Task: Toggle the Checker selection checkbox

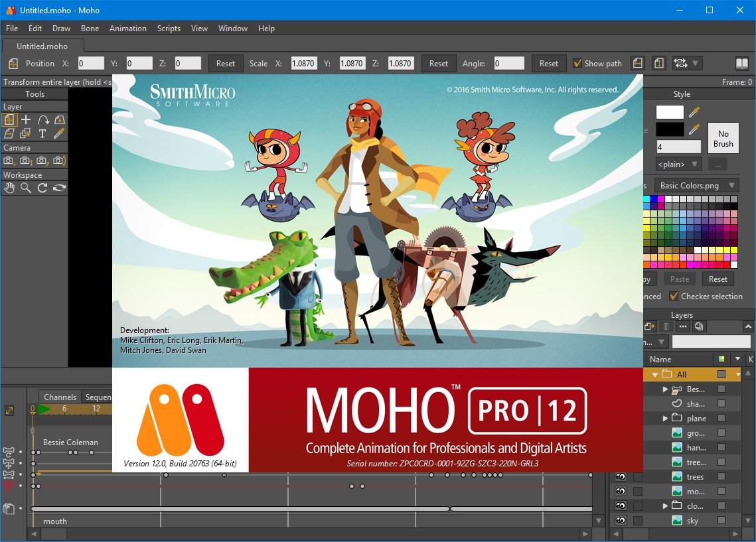Action: 674,296
